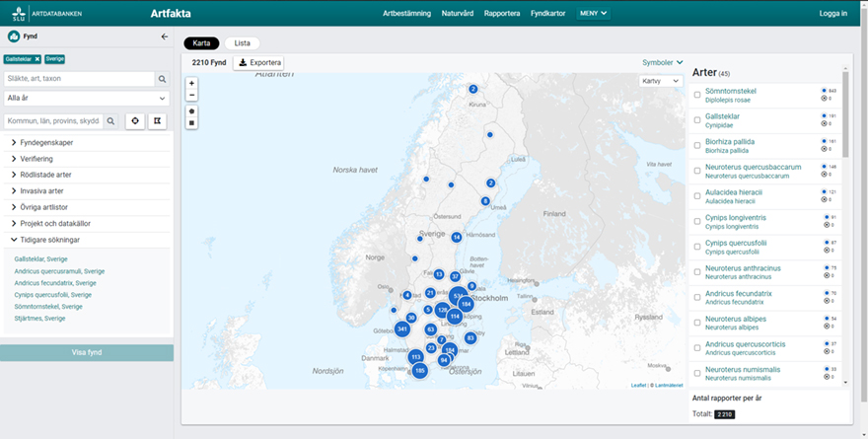This screenshot has height=439, width=868.
Task: Click the cluster marker labeled 63
Action: pyautogui.click(x=431, y=329)
